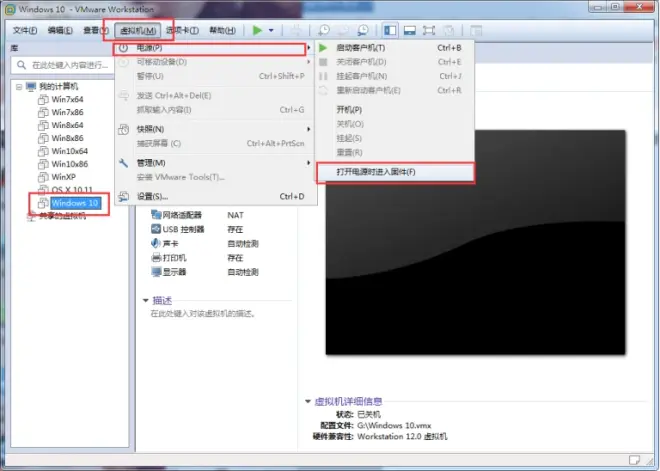Select Win8x64 virtual machine

(67, 125)
